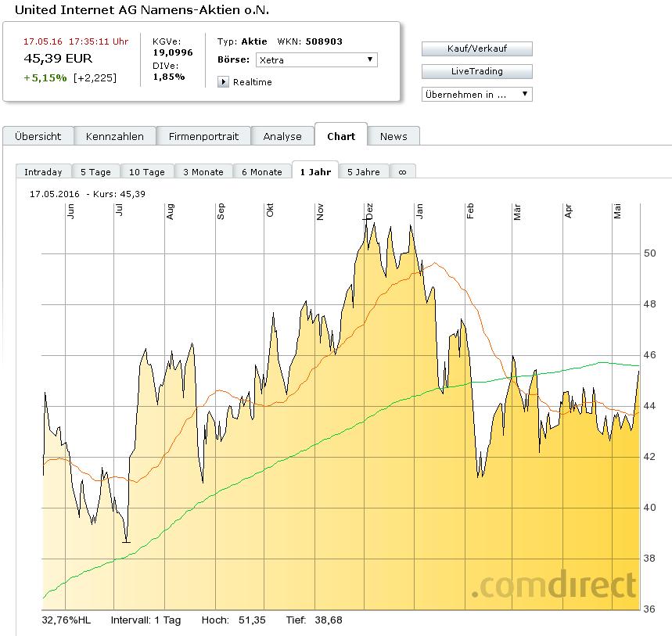Select the infinity (max) range tab
672x636 pixels.
402,172
